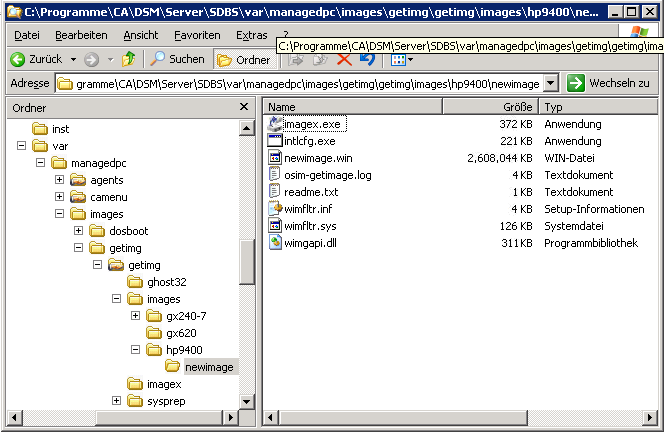
Task: Open the Forward history dropdown arrow
Action: click(111, 60)
